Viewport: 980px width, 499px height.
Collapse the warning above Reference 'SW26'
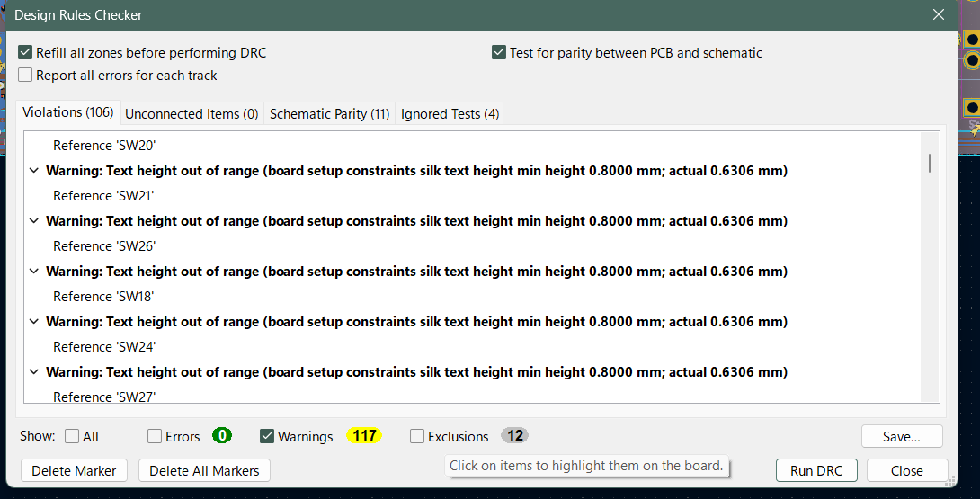pos(34,221)
